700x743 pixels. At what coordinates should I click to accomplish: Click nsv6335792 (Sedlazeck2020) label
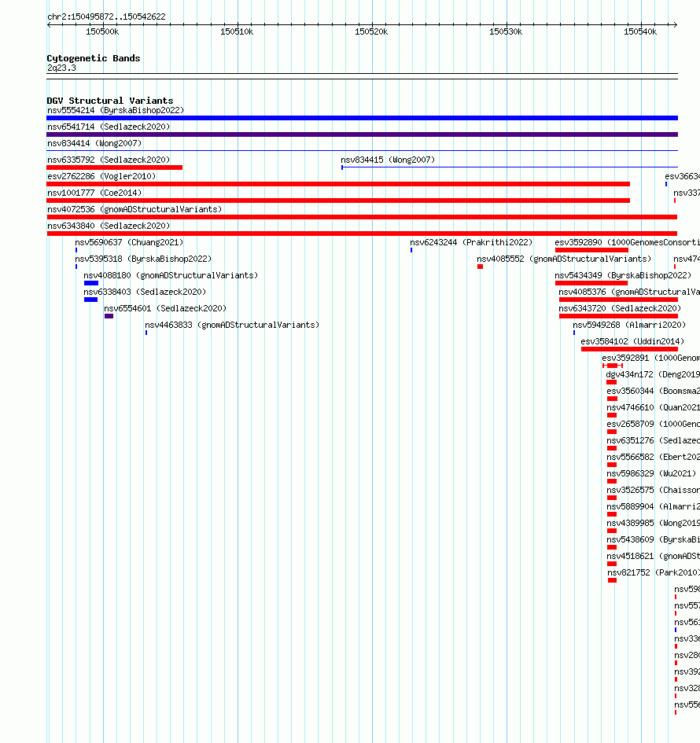coord(109,160)
